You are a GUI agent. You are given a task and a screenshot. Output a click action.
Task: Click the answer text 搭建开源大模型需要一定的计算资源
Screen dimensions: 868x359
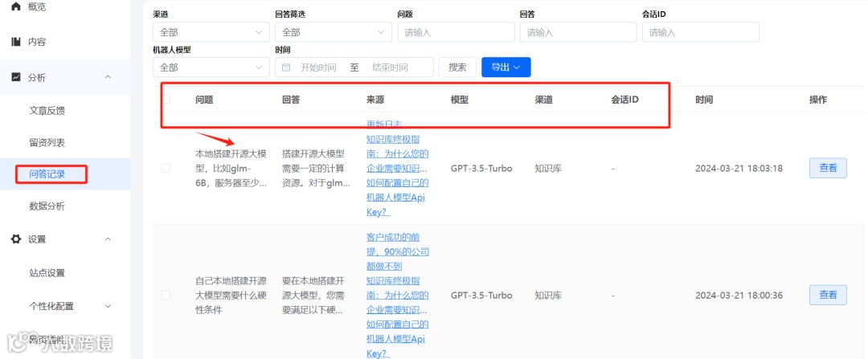click(x=316, y=168)
